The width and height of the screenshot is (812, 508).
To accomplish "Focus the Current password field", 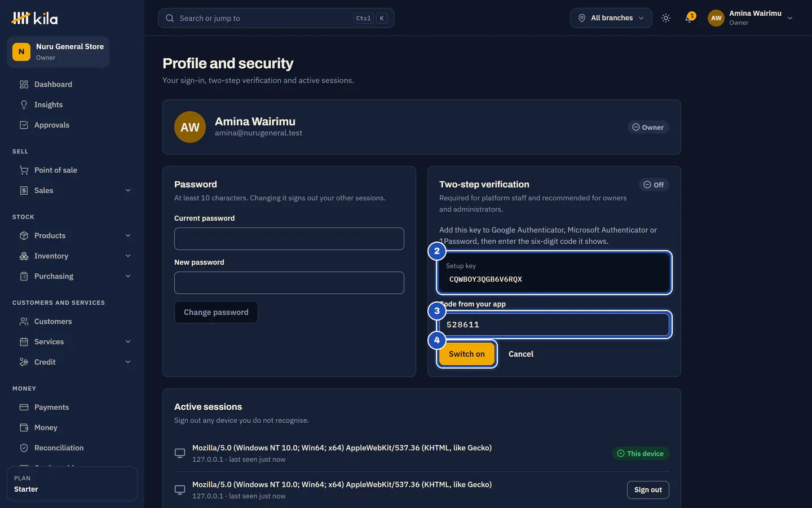I will tap(289, 239).
